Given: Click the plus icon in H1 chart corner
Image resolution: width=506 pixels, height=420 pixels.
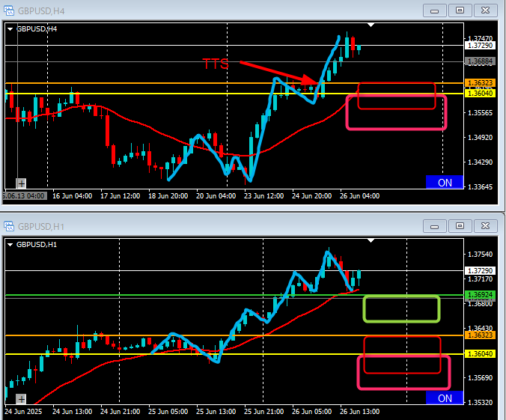Looking at the screenshot, I should (x=21, y=399).
